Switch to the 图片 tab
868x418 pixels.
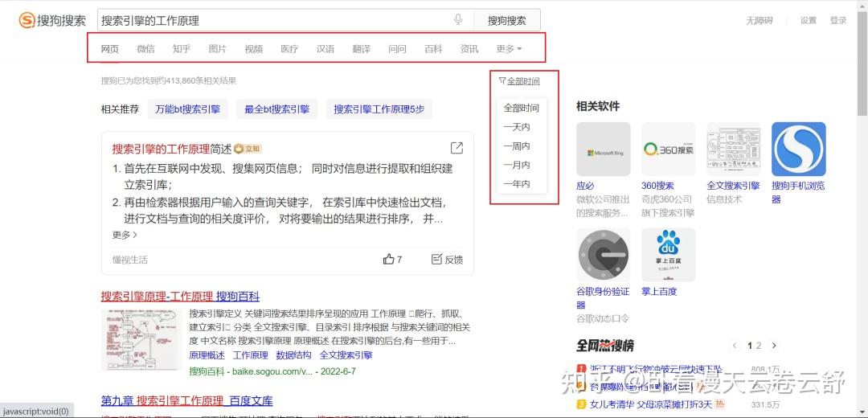218,49
